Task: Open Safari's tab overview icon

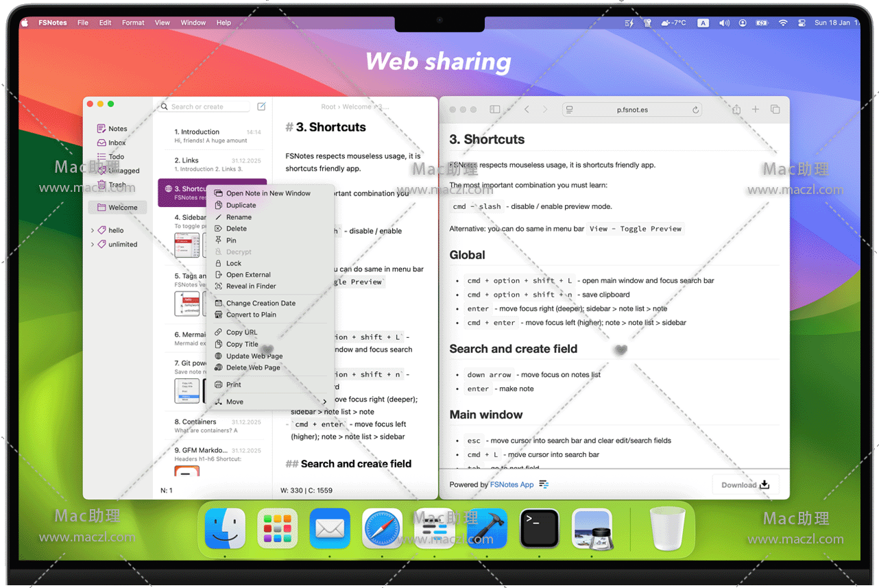Action: [x=775, y=110]
